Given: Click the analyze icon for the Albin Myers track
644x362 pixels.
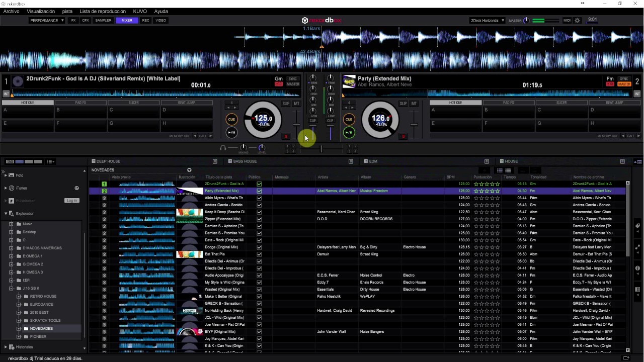Looking at the screenshot, I should pyautogui.click(x=104, y=198).
